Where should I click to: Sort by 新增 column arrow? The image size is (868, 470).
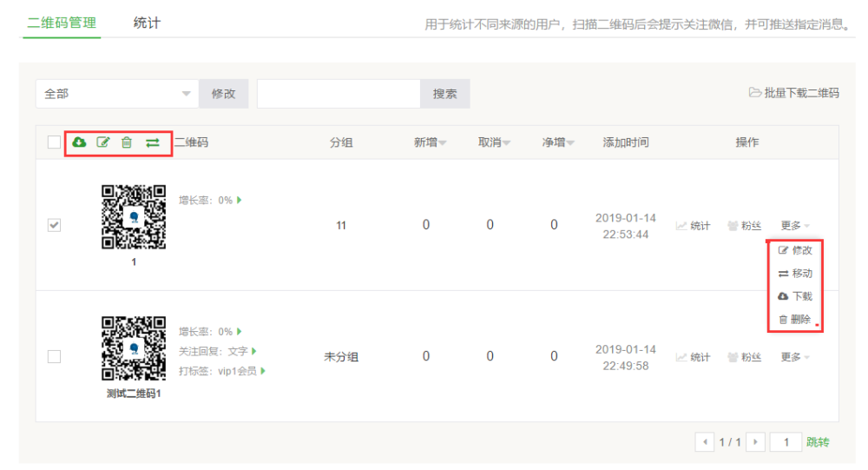click(x=443, y=143)
